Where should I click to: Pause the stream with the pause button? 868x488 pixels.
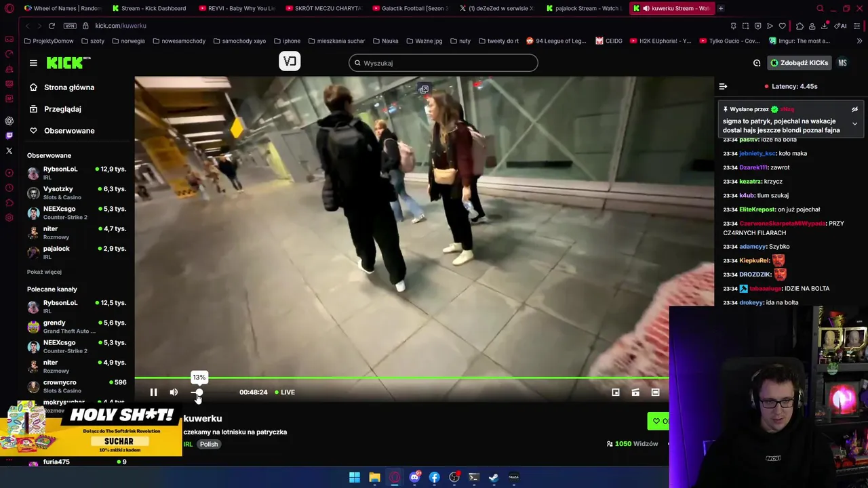154,392
